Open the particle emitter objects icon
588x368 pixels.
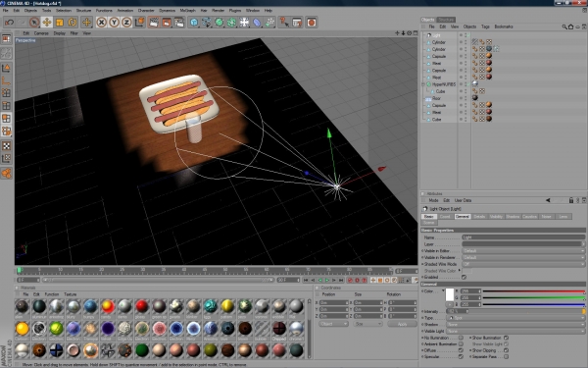(269, 23)
